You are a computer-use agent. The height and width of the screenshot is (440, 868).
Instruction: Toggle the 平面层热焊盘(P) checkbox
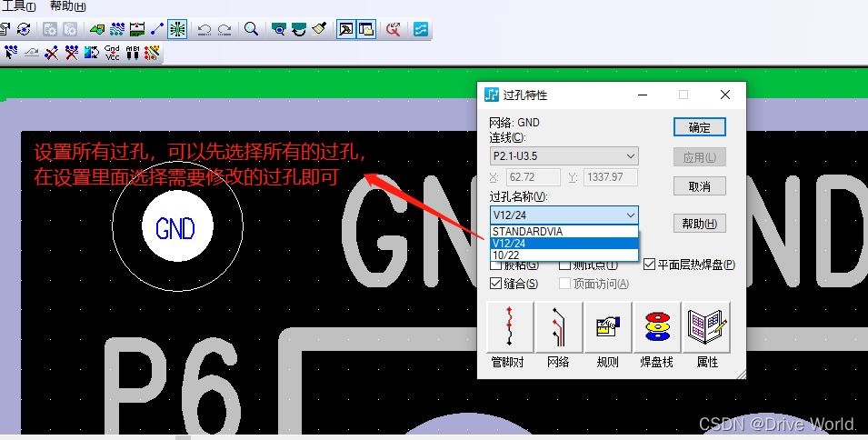[649, 265]
